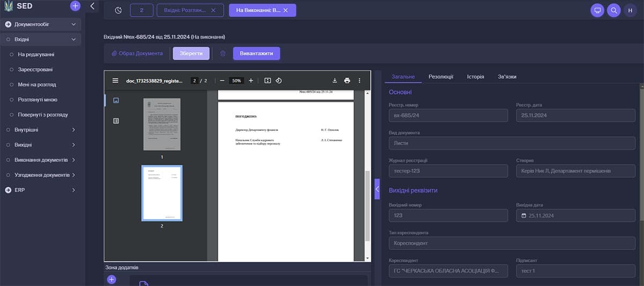Switch to Загальне tab

(403, 77)
